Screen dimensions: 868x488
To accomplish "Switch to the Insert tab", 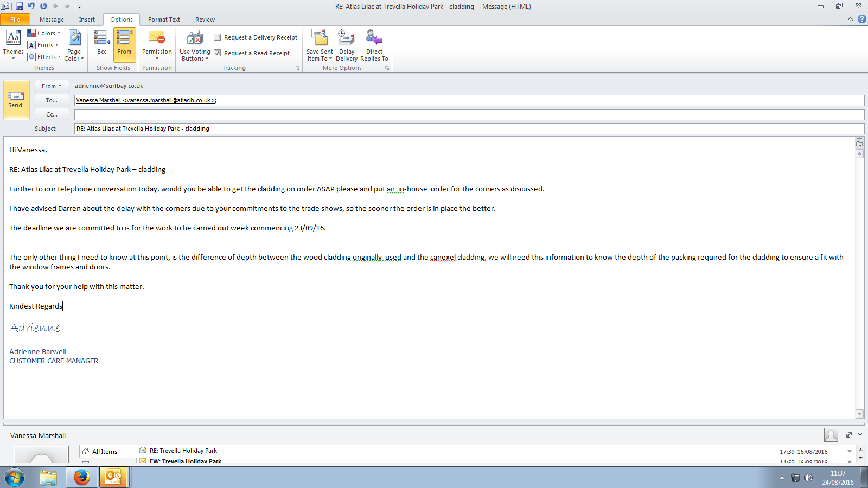I will click(x=87, y=20).
